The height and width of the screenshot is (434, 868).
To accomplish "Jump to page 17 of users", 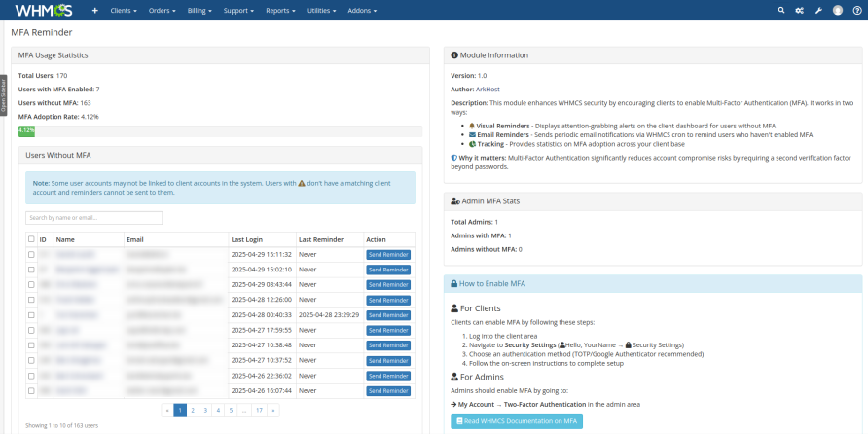I will [259, 411].
